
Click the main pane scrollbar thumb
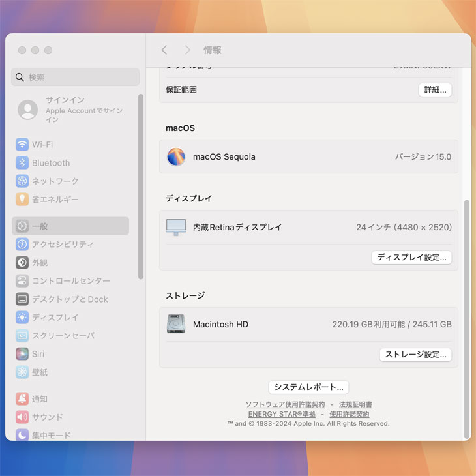coord(467,319)
